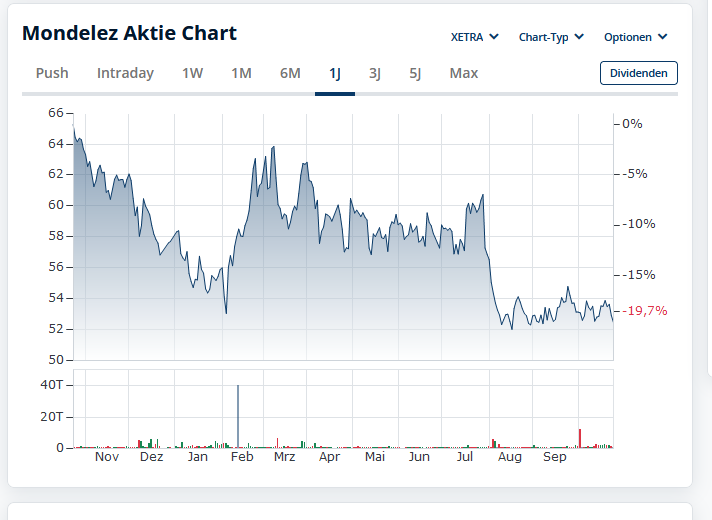This screenshot has height=520, width=712.
Task: Click the red -19,7% performance label
Action: [646, 311]
